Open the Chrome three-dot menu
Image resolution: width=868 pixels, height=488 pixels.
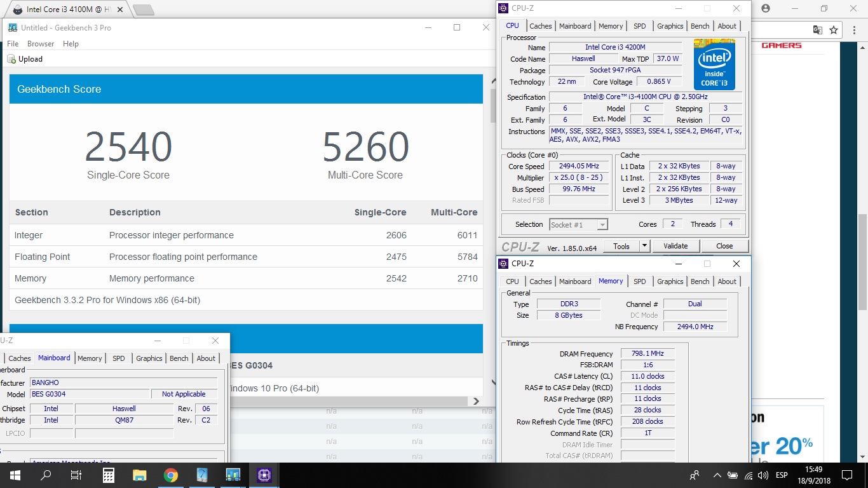pyautogui.click(x=853, y=30)
